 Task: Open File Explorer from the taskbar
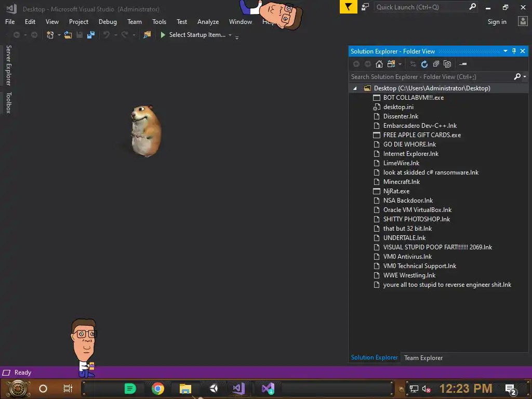tap(185, 389)
